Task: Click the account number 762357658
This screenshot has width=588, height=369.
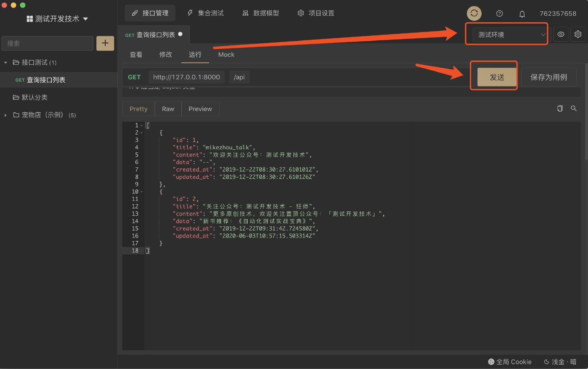Action: tap(558, 14)
